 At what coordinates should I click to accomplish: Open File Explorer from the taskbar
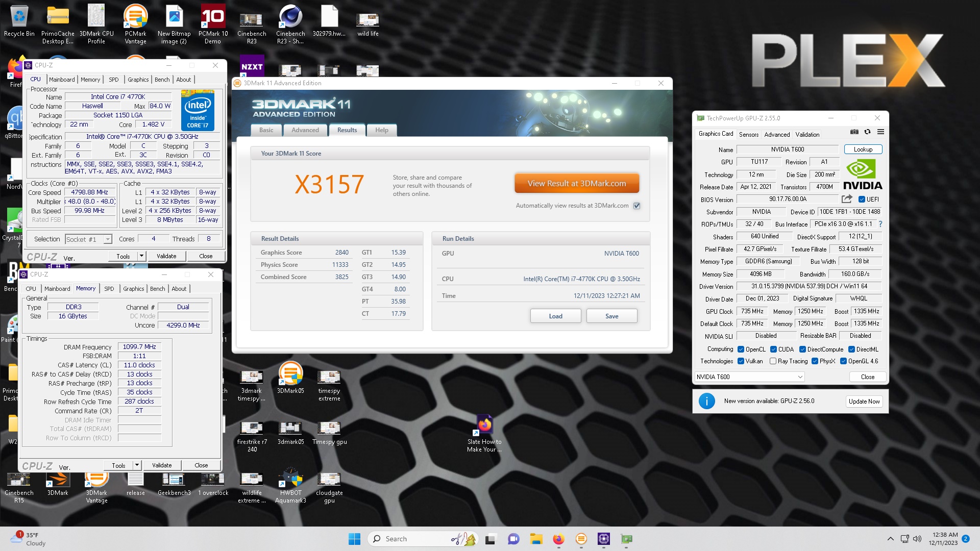pyautogui.click(x=536, y=539)
